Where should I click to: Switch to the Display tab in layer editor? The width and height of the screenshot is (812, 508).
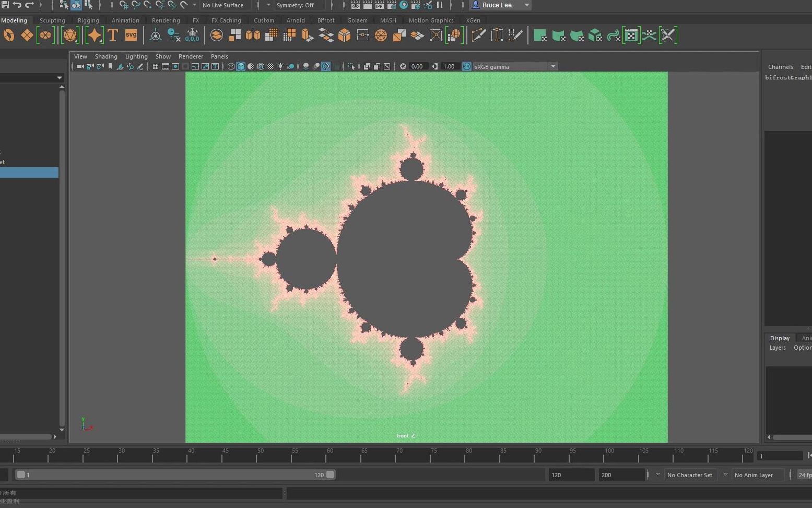click(x=780, y=338)
